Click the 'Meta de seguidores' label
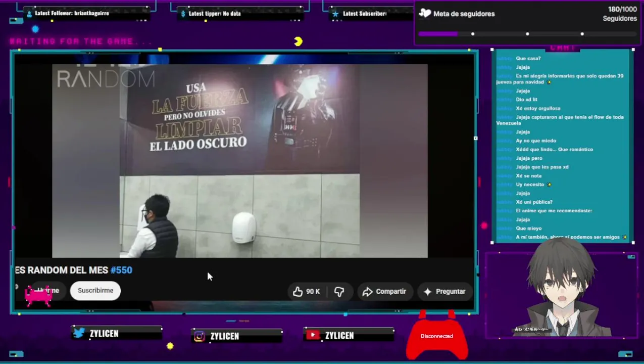 click(464, 14)
